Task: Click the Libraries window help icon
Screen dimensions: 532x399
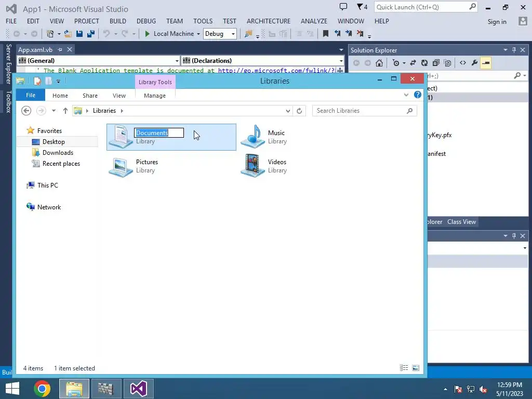Action: click(x=418, y=95)
